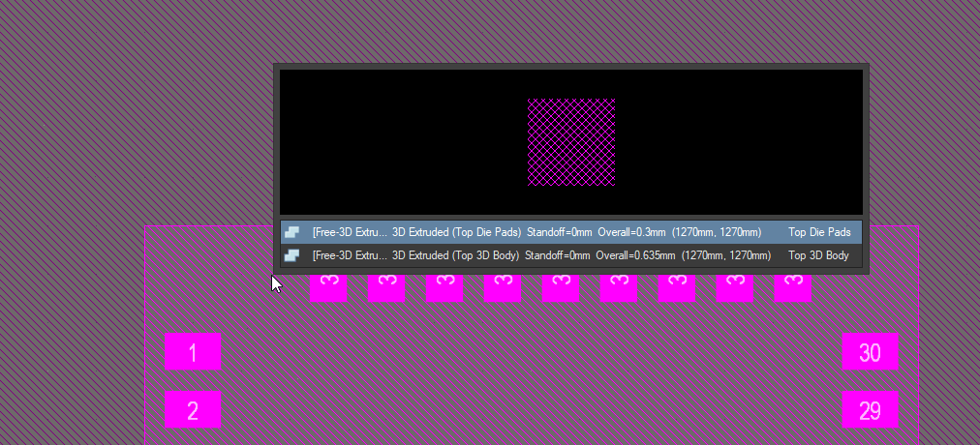980x445 pixels.
Task: Click the rightmost pad in the top row
Action: click(x=793, y=287)
